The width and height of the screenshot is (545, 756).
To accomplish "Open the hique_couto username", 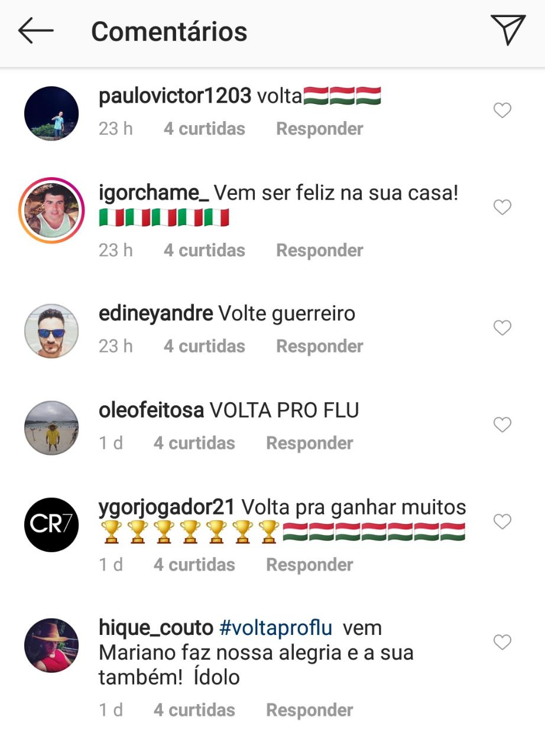I will tap(156, 628).
